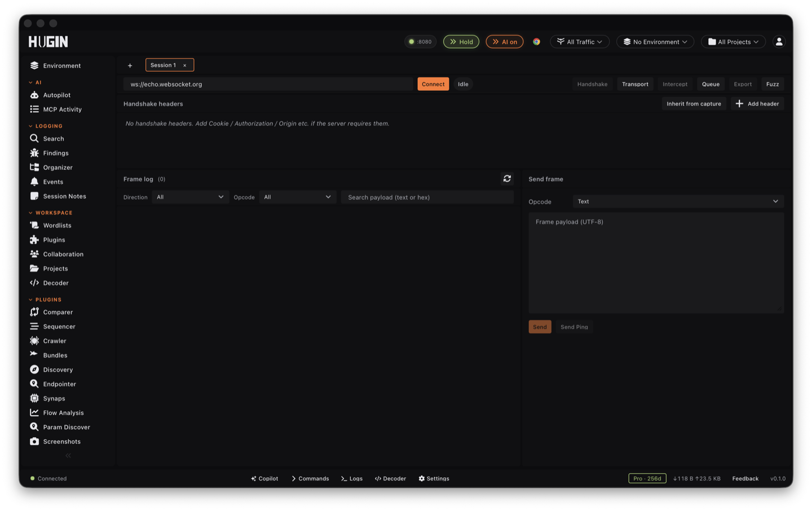Click the Add header button
This screenshot has width=812, height=511.
click(757, 104)
